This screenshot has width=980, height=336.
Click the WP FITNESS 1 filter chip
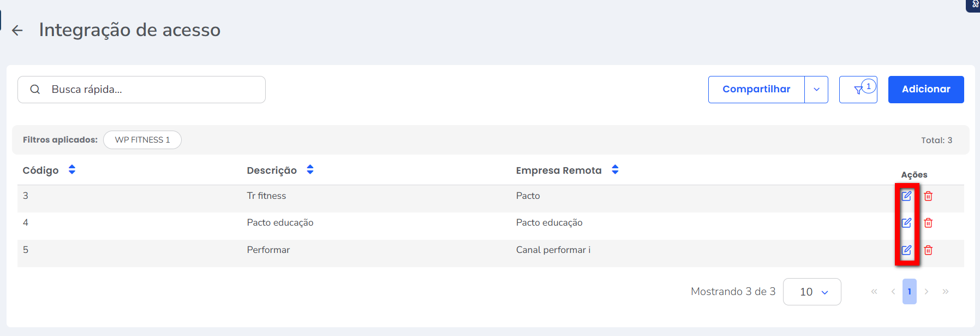pyautogui.click(x=142, y=140)
